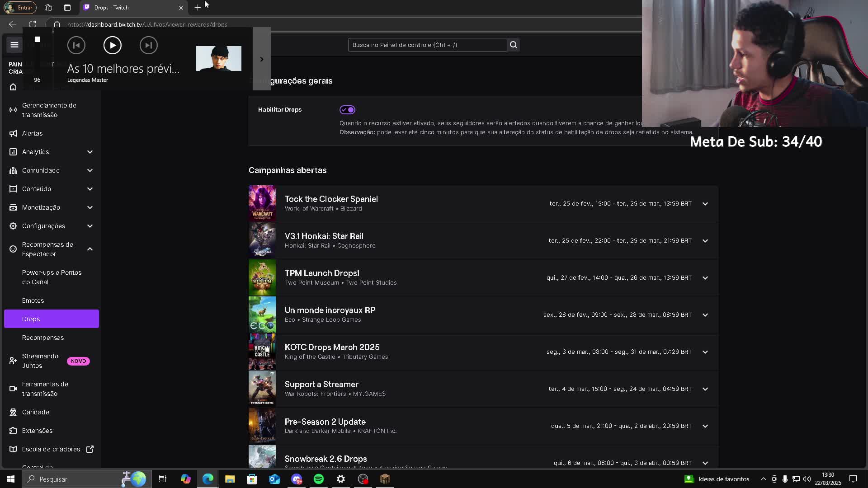This screenshot has height=488, width=868.
Task: Click the Monetização icon
Action: [x=13, y=207]
